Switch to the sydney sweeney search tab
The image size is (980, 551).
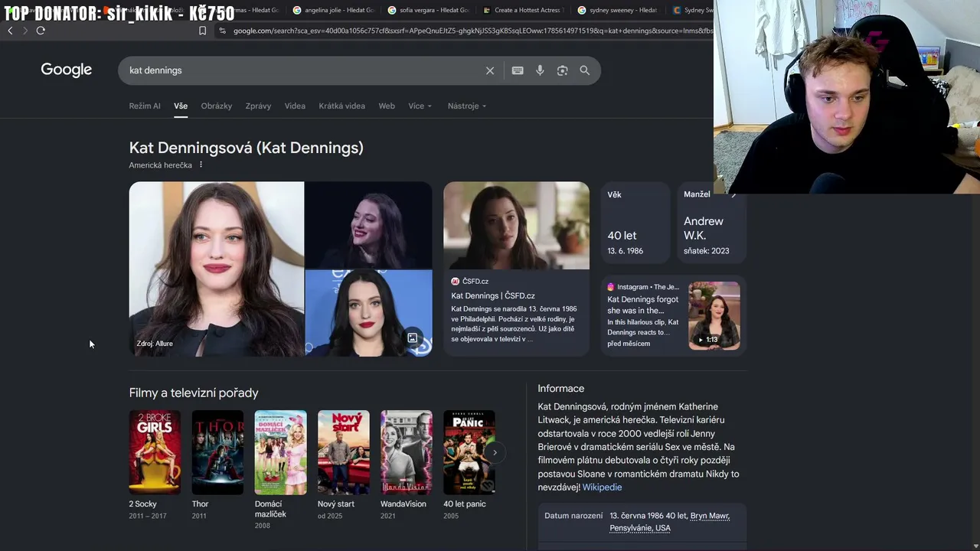tap(619, 10)
